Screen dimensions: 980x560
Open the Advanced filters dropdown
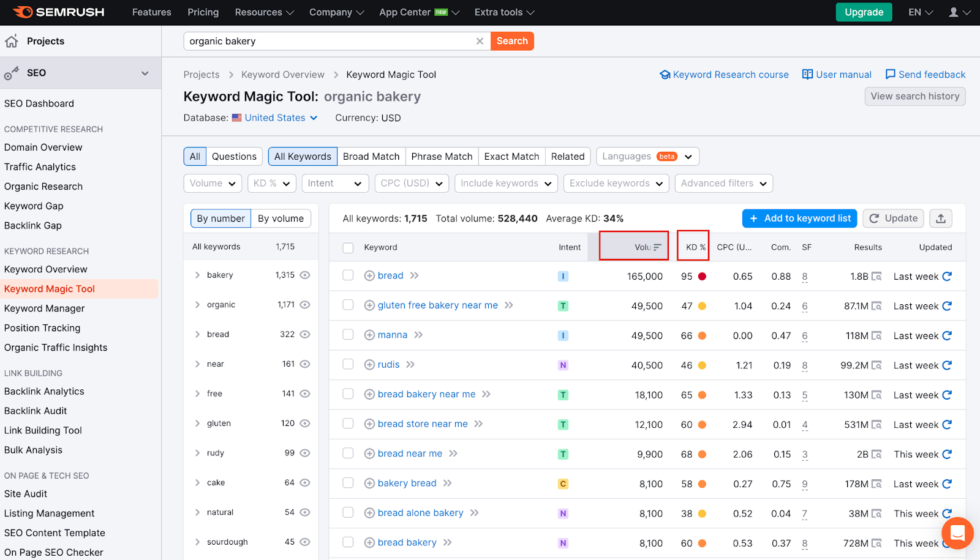pos(723,183)
